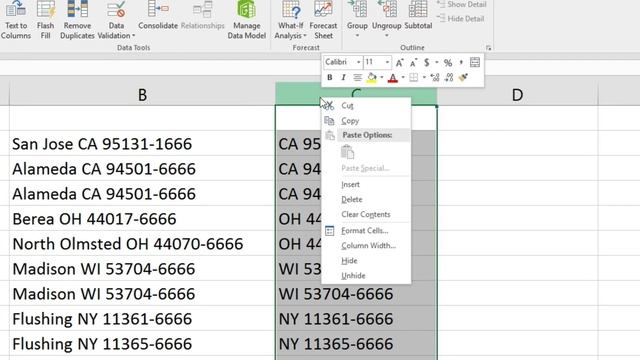640x360 pixels.
Task: Run Flash Fill
Action: tap(45, 20)
